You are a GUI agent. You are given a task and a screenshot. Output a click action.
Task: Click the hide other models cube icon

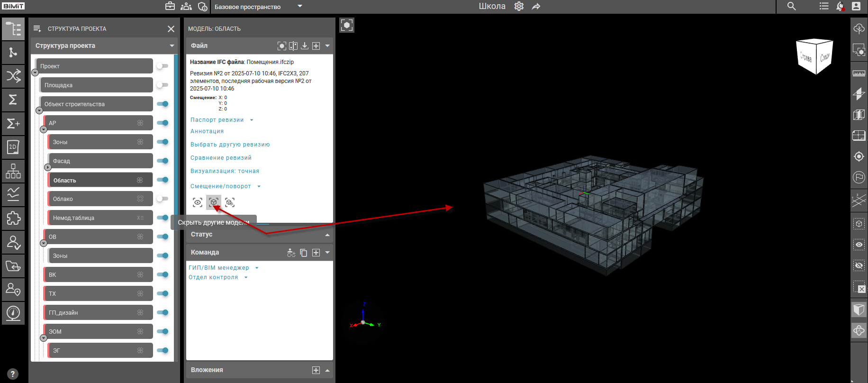214,202
